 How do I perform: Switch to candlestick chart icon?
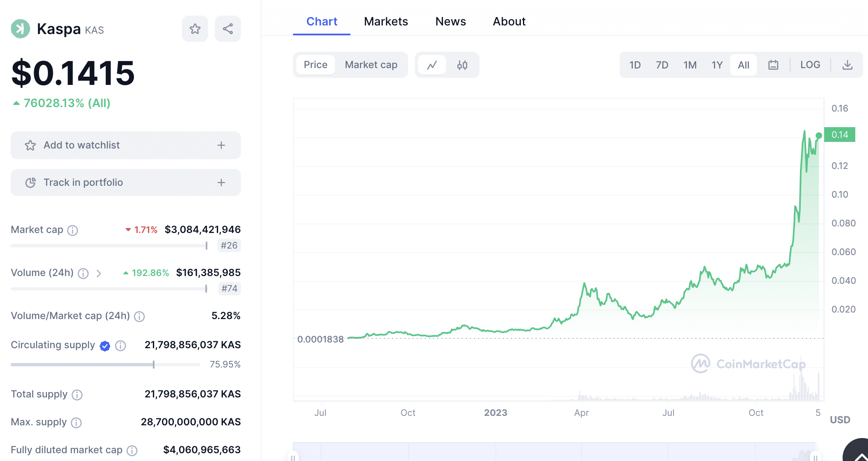click(x=462, y=65)
